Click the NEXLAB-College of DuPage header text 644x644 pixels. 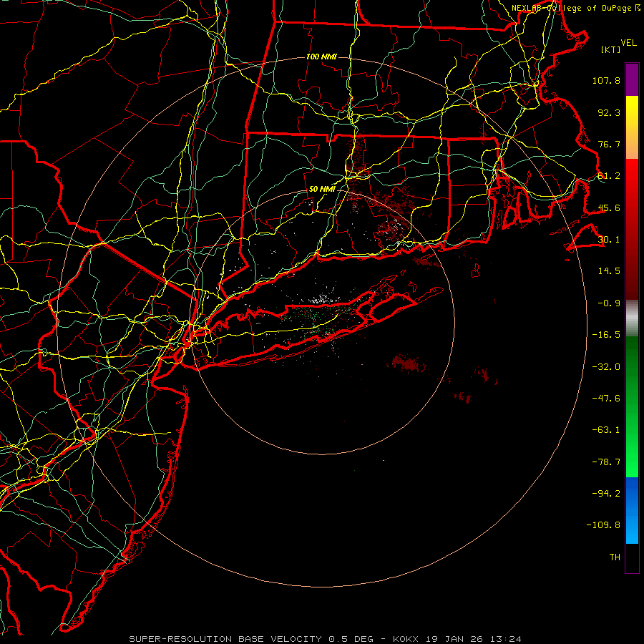pos(576,8)
